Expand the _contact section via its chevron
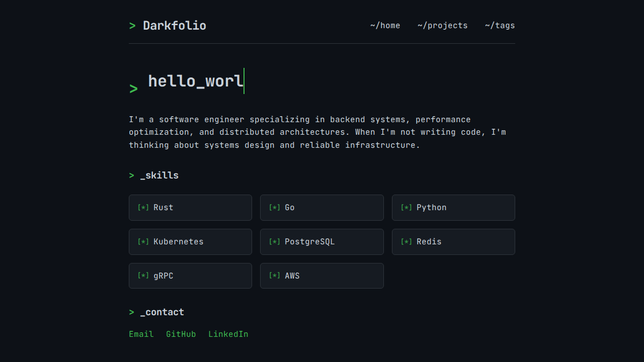 [x=132, y=312]
